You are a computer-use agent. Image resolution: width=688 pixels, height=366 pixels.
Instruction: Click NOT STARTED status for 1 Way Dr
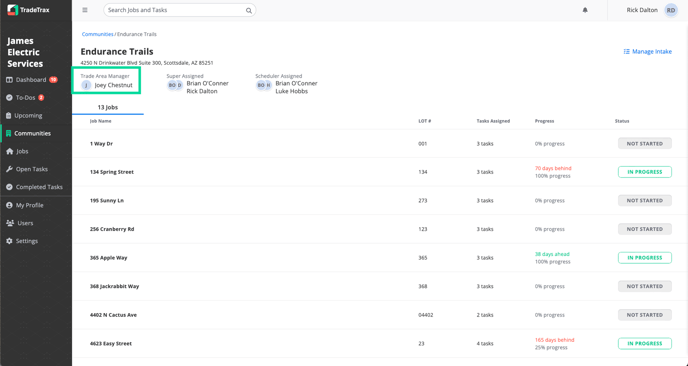point(645,144)
